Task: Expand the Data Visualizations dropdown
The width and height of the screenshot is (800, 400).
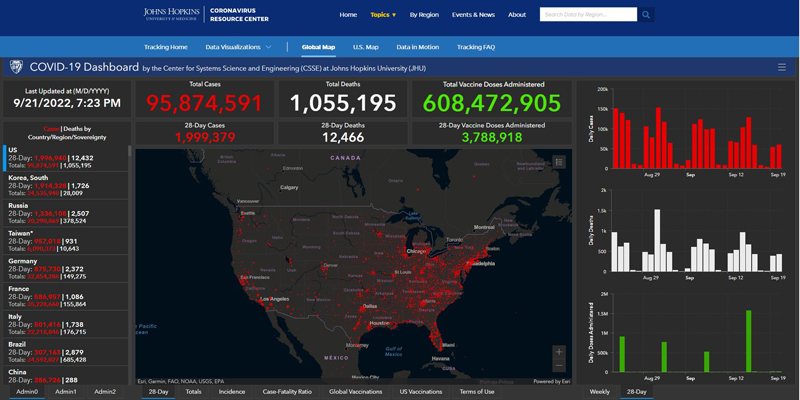Action: [238, 47]
